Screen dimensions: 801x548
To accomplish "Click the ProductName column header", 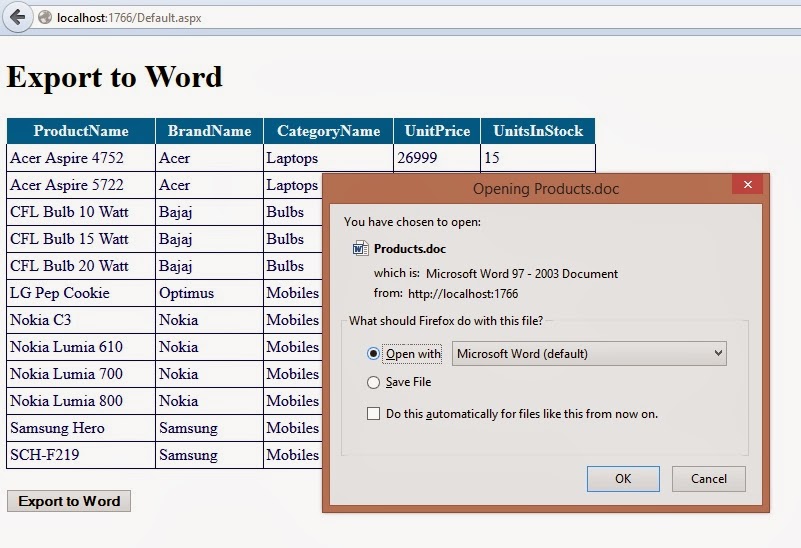I will [x=81, y=131].
